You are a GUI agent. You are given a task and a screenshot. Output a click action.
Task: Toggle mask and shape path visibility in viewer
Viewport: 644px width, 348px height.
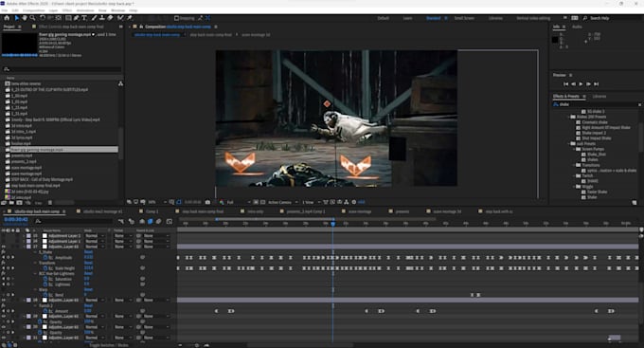179,202
